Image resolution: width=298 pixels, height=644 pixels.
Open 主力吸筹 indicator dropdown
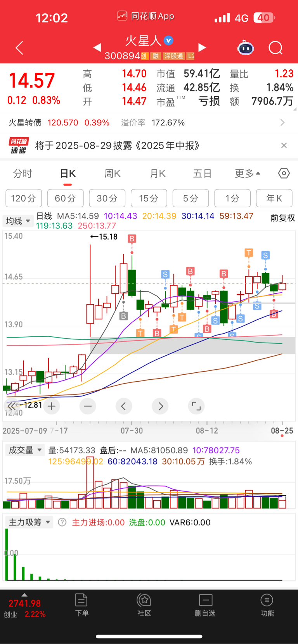(29, 522)
